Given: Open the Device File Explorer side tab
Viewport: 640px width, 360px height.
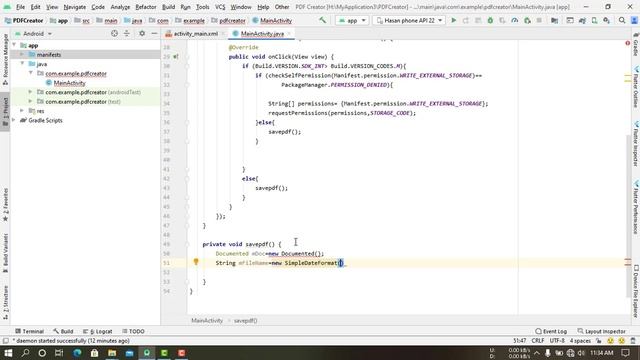Looking at the screenshot, I should pyautogui.click(x=636, y=291).
